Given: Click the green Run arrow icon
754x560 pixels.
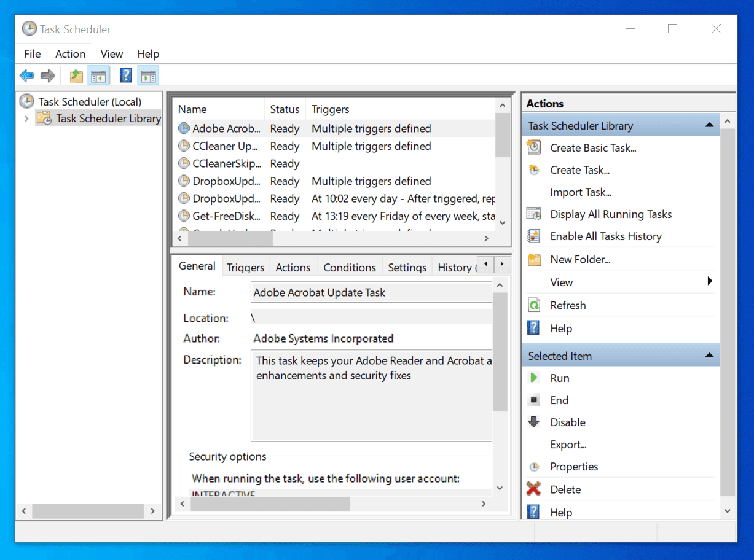Looking at the screenshot, I should pos(535,378).
